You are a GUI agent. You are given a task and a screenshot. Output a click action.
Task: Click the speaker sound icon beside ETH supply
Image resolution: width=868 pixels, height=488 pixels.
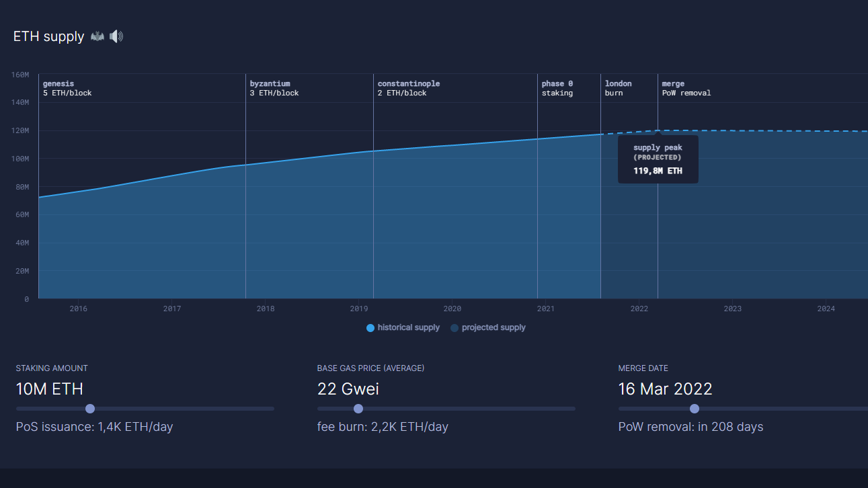coord(116,36)
